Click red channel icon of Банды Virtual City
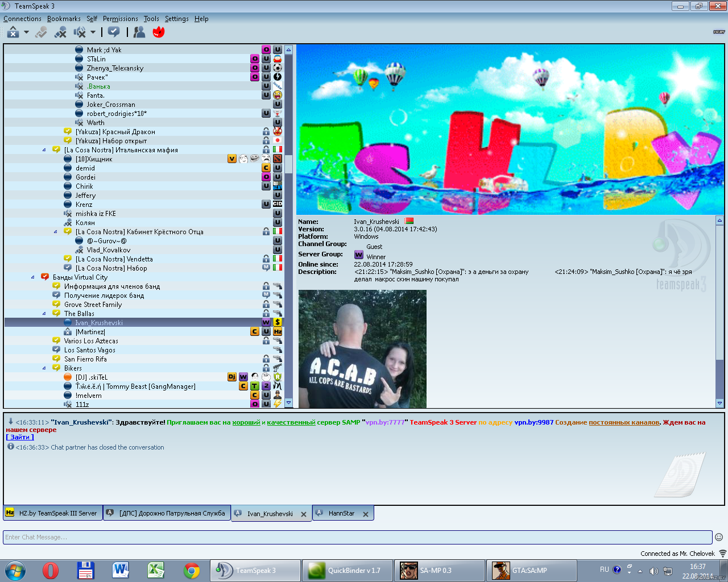The height and width of the screenshot is (582, 728). [45, 277]
